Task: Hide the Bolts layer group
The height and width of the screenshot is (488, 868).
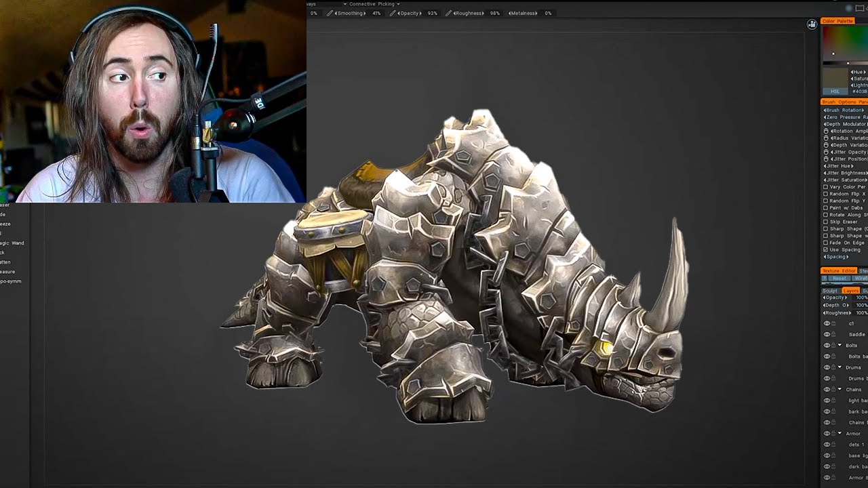Action: pos(827,346)
